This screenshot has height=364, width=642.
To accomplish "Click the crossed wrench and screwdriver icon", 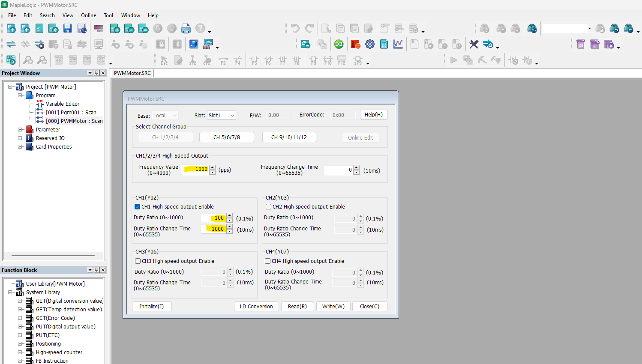I will (x=474, y=44).
